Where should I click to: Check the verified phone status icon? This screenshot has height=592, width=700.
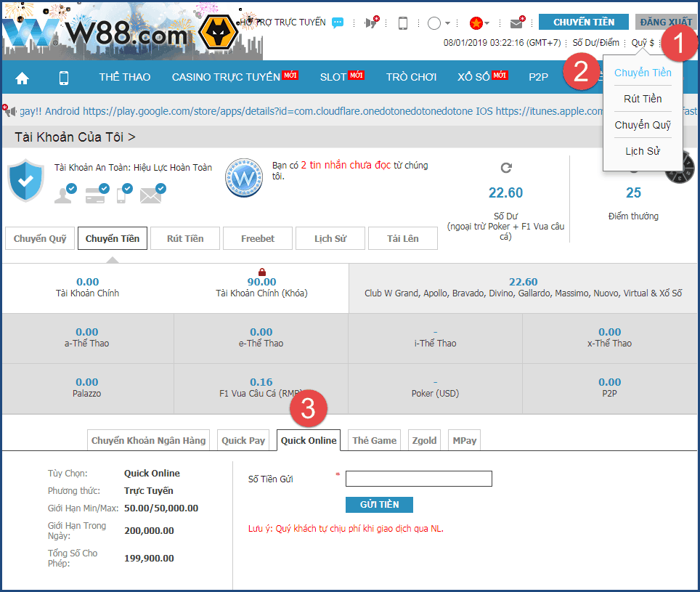(x=124, y=193)
